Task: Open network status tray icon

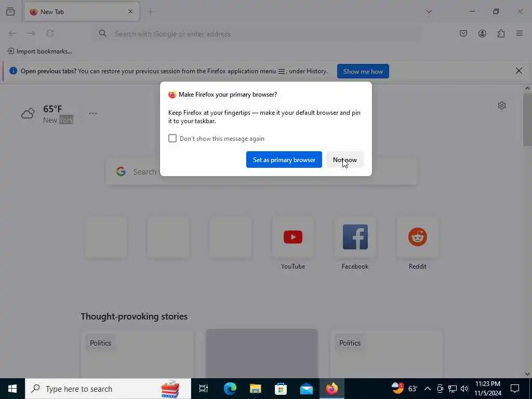Action: coord(453,389)
